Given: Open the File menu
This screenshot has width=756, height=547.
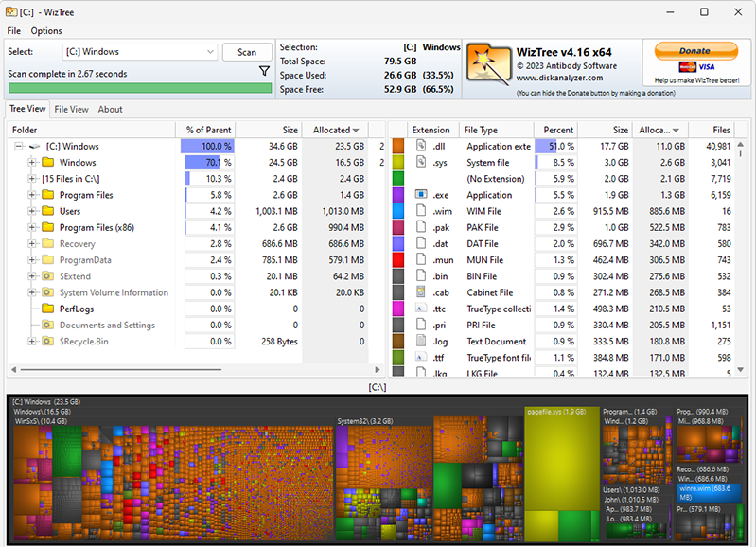Looking at the screenshot, I should [13, 31].
